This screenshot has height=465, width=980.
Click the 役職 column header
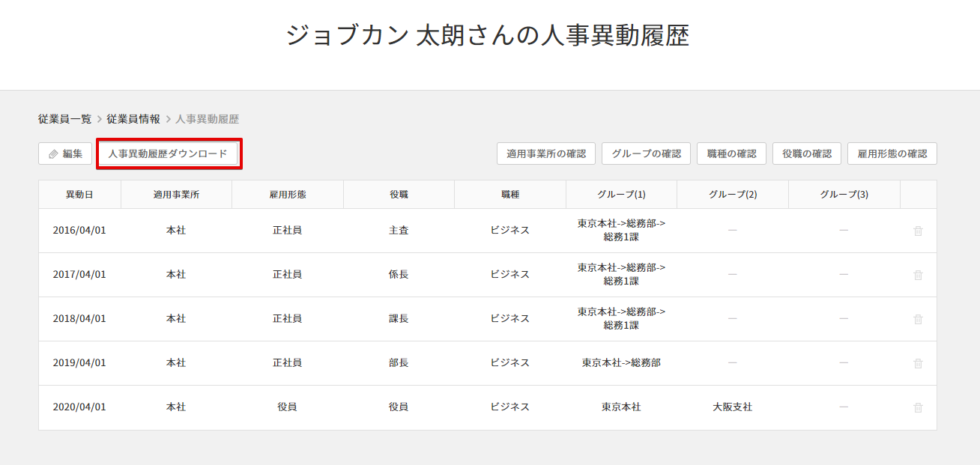coord(399,195)
